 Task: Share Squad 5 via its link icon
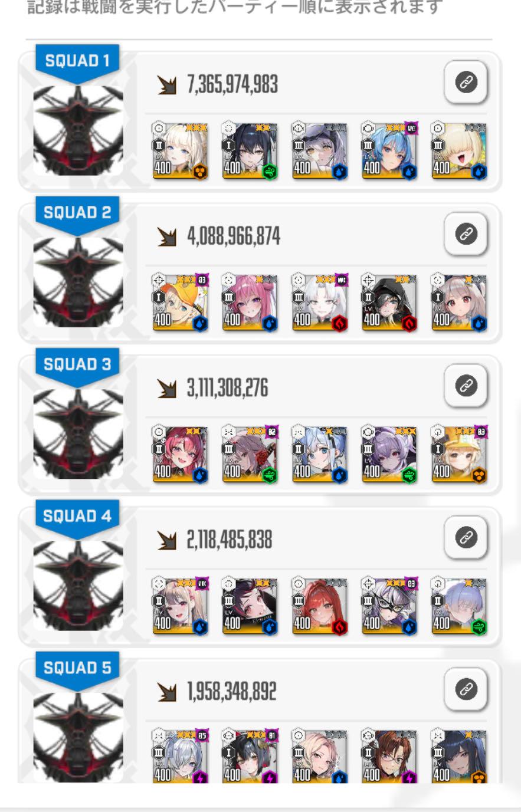(466, 689)
